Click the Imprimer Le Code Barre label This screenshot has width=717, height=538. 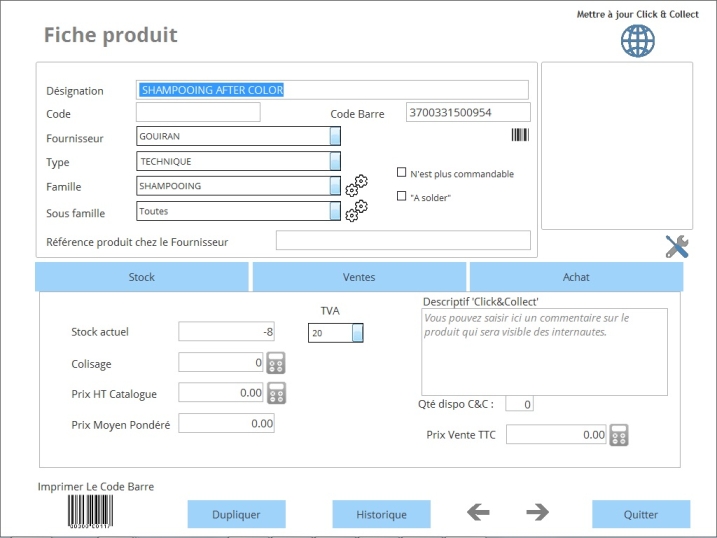pyautogui.click(x=96, y=487)
